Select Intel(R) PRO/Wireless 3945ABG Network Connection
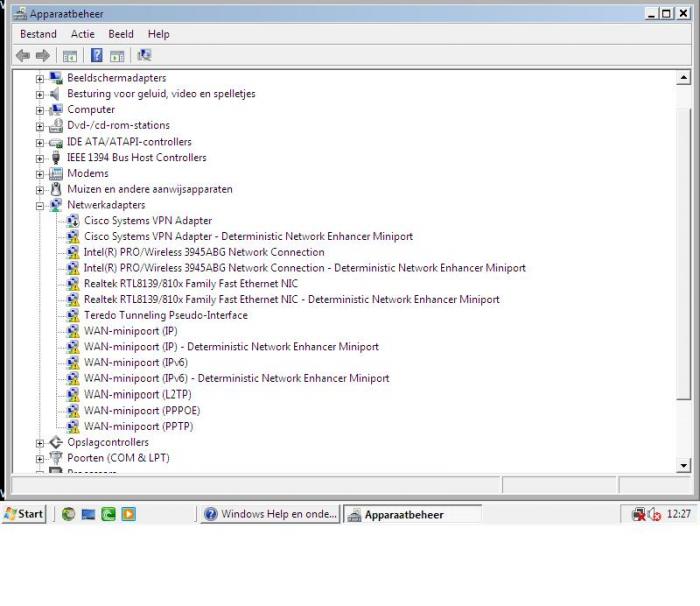 coord(204,252)
